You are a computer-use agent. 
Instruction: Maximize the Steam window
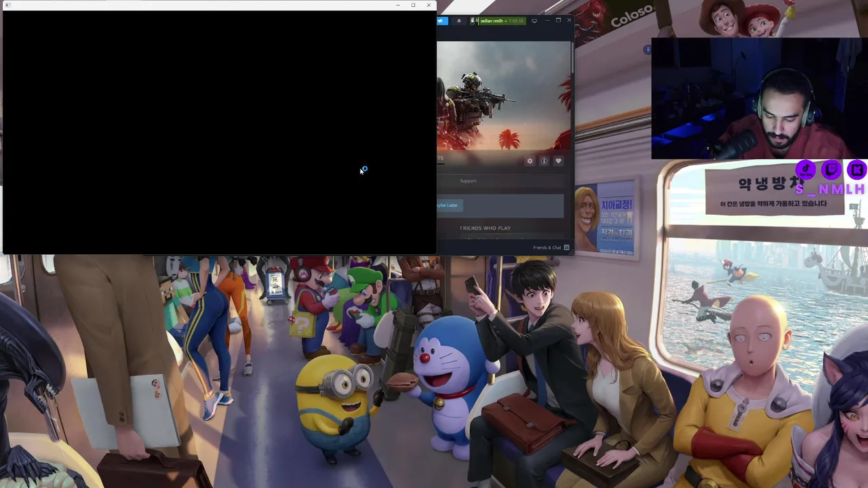click(x=558, y=20)
